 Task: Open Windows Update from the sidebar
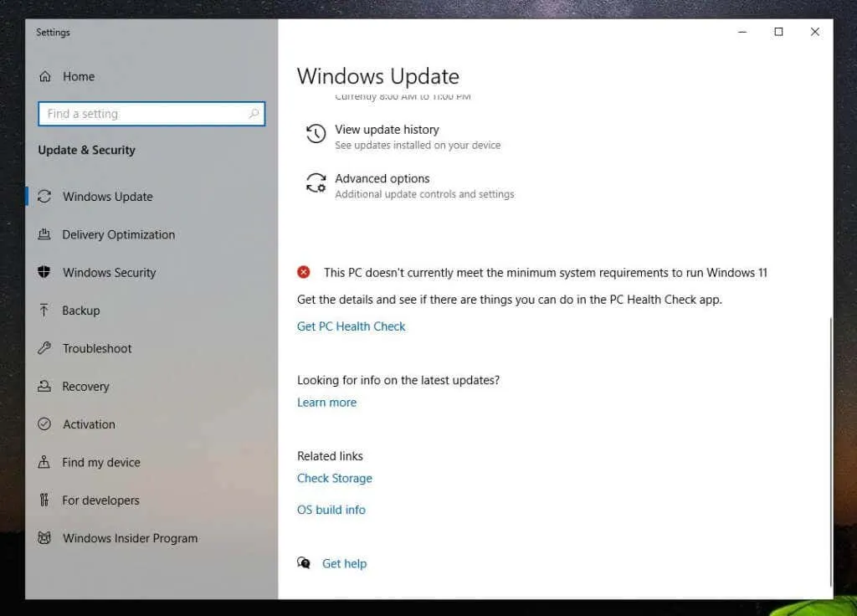pyautogui.click(x=47, y=197)
